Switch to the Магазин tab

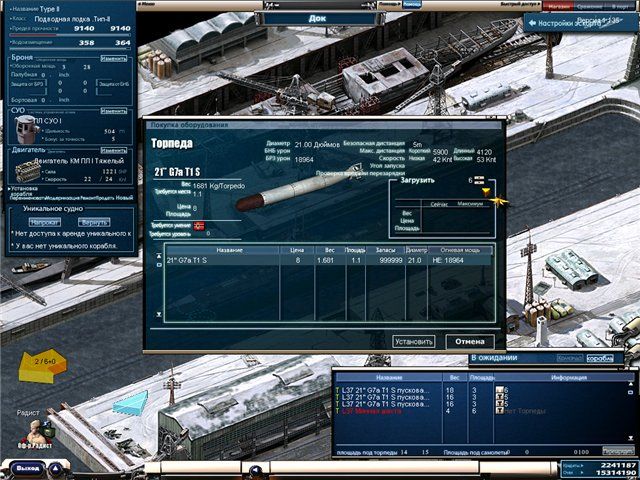pos(558,6)
